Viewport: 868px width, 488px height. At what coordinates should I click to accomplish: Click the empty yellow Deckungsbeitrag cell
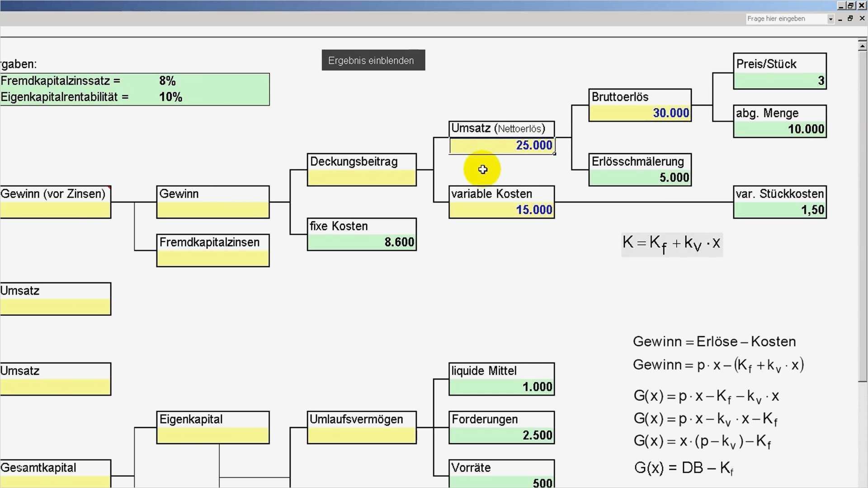point(361,178)
